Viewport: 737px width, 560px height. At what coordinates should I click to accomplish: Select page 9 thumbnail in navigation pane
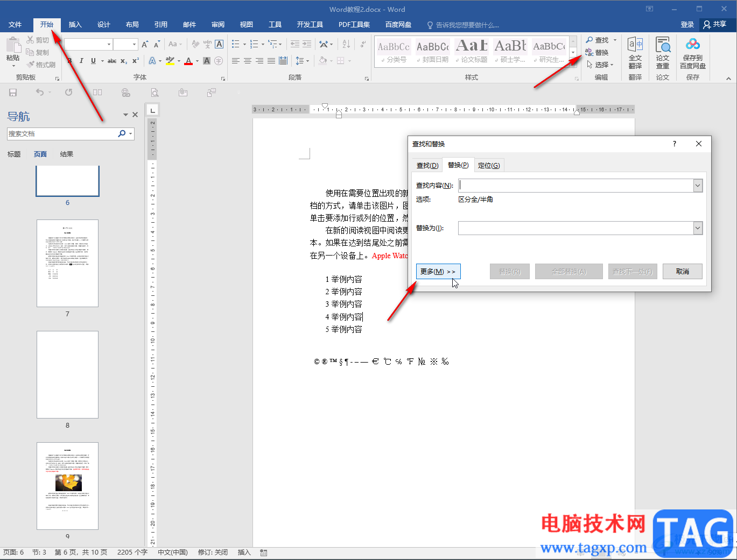(67, 486)
